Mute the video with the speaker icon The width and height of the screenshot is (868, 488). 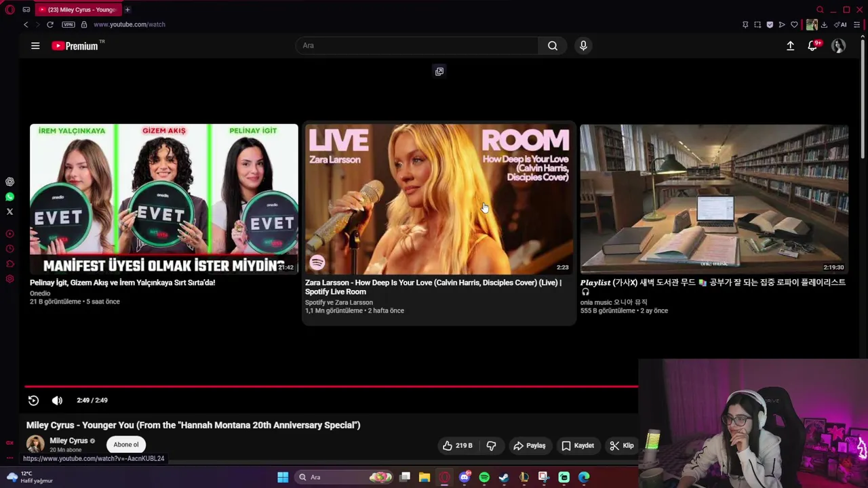57,400
